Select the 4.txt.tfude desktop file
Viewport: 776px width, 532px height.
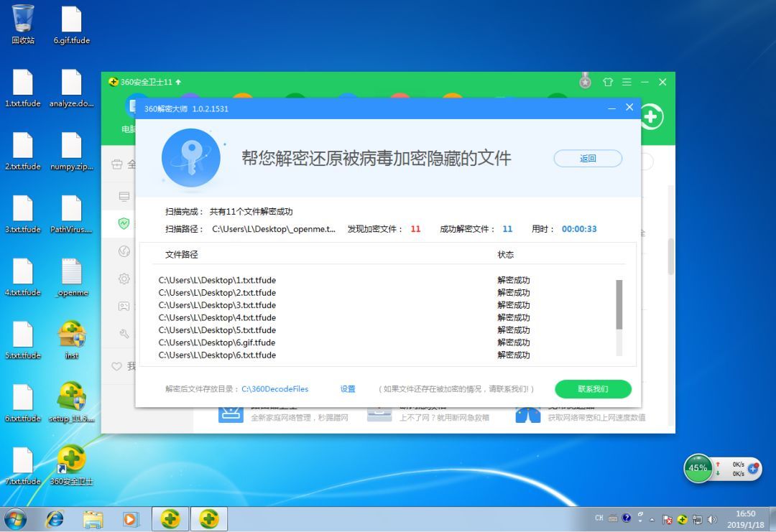(23, 277)
